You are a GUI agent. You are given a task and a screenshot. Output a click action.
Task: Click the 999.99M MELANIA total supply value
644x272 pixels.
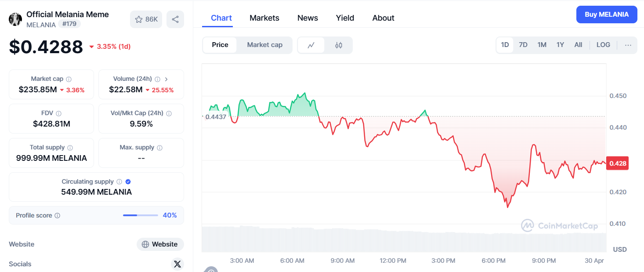(51, 158)
